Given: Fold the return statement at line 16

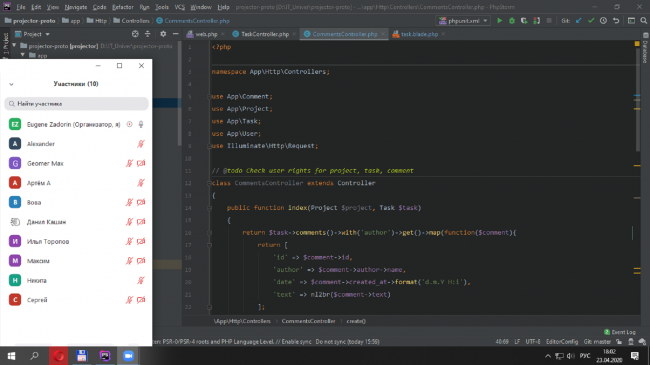Looking at the screenshot, I should [209, 233].
